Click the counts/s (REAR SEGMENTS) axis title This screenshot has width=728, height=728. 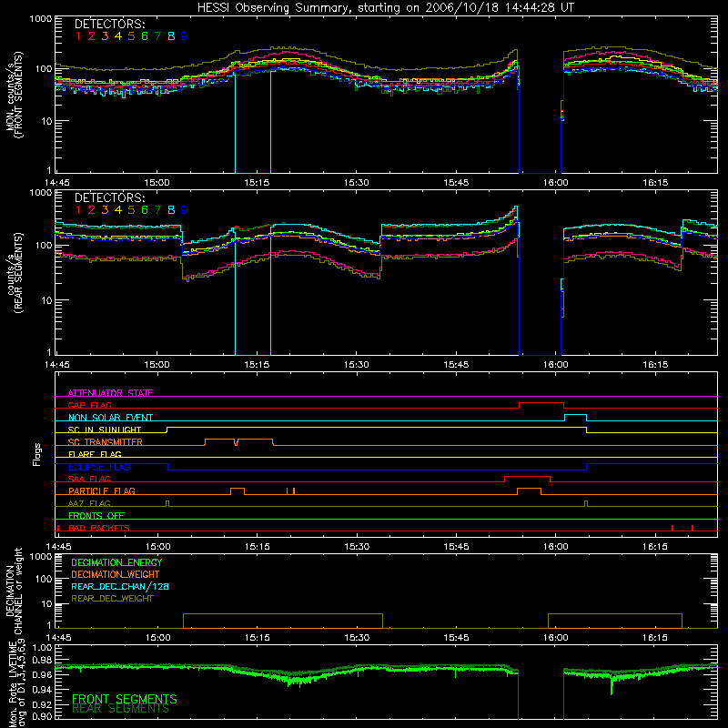click(14, 272)
